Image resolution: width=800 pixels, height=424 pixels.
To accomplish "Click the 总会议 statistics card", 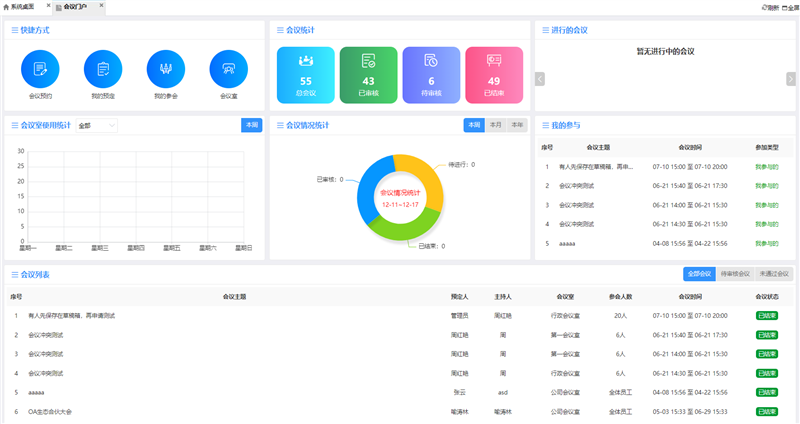I will [306, 75].
